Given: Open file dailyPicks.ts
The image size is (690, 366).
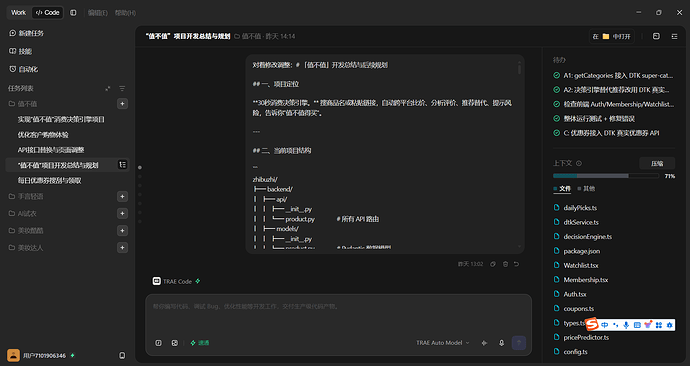Looking at the screenshot, I should pyautogui.click(x=580, y=208).
